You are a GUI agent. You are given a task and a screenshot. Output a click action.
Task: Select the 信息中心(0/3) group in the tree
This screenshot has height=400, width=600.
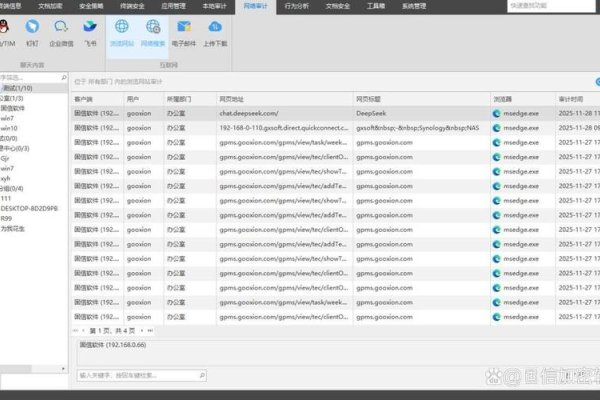[15, 148]
